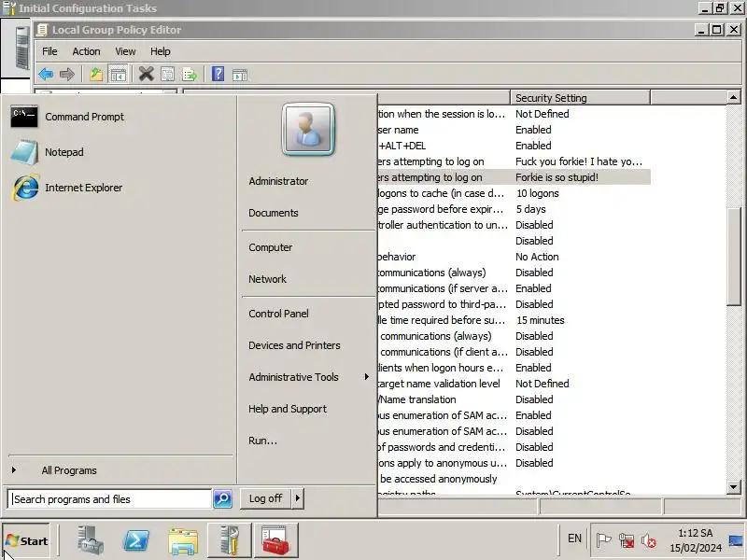Switch to red toolbox taskbar button
Viewport: 747px width, 560px height.
(275, 540)
